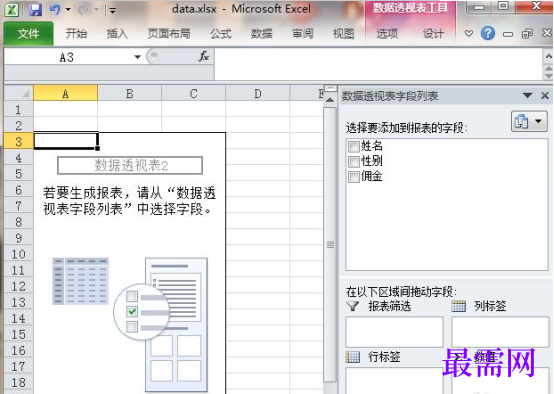
Task: Select column B header
Action: click(x=130, y=93)
